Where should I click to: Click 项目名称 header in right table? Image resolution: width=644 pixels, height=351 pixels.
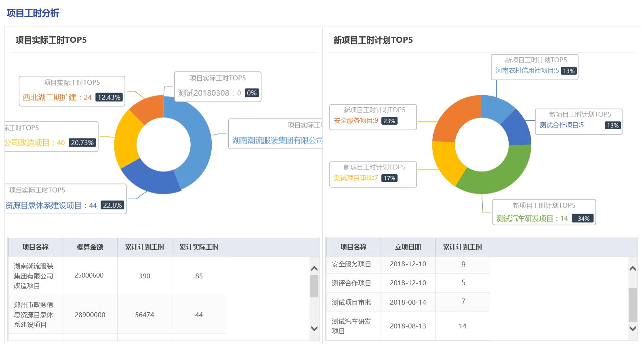click(353, 247)
